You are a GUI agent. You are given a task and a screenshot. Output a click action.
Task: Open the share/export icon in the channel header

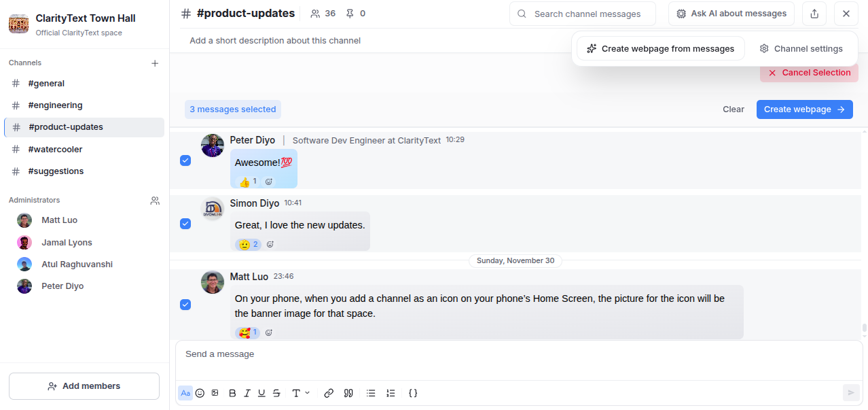click(x=814, y=13)
